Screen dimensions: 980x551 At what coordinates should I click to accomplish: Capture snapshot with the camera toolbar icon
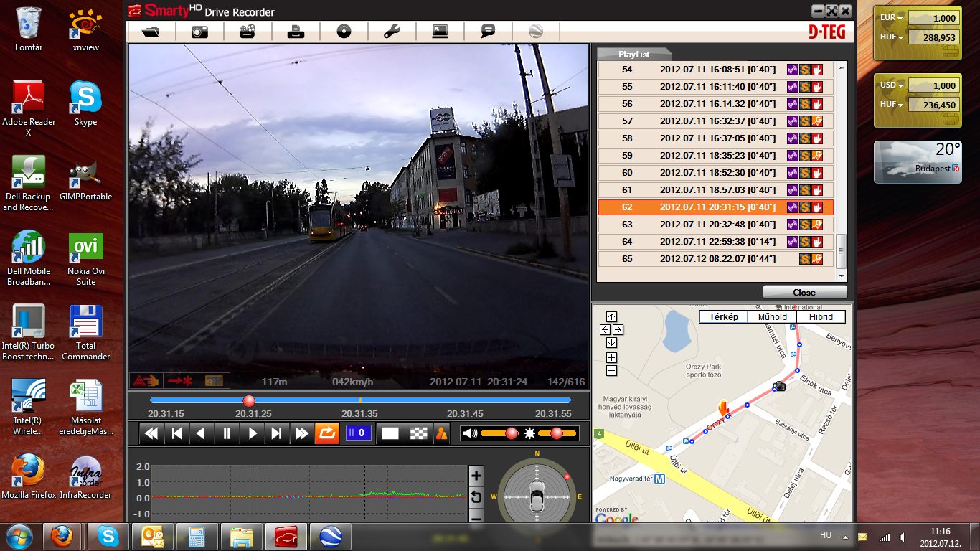pos(199,32)
